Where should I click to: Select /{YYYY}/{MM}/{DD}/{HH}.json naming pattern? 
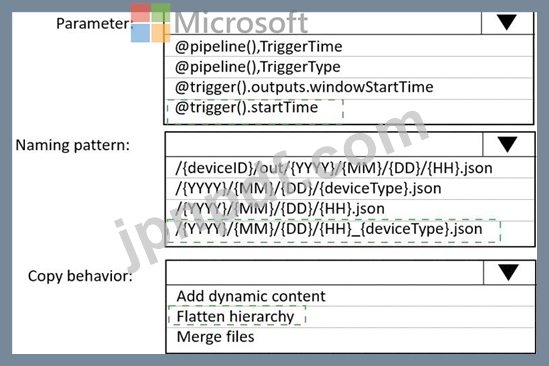pyautogui.click(x=350, y=209)
